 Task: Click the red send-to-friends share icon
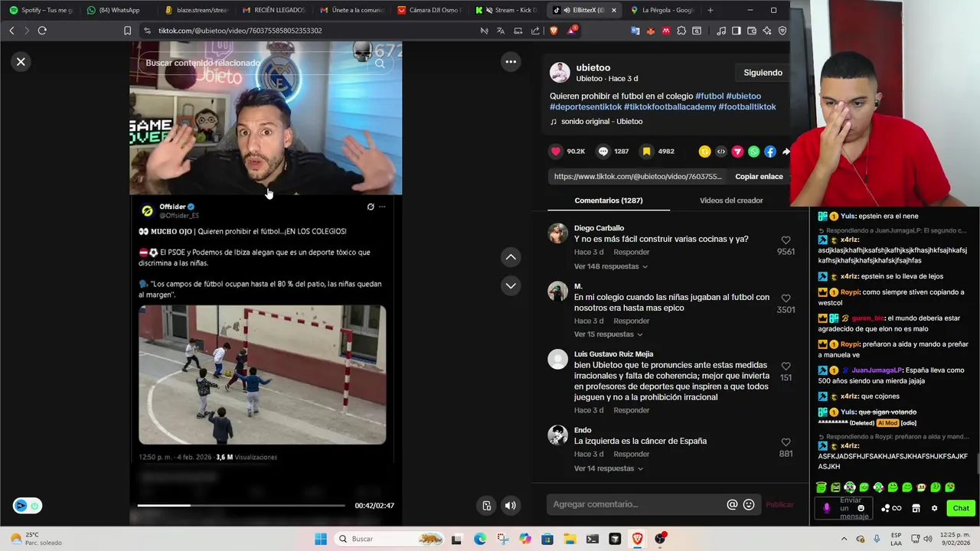pyautogui.click(x=737, y=152)
